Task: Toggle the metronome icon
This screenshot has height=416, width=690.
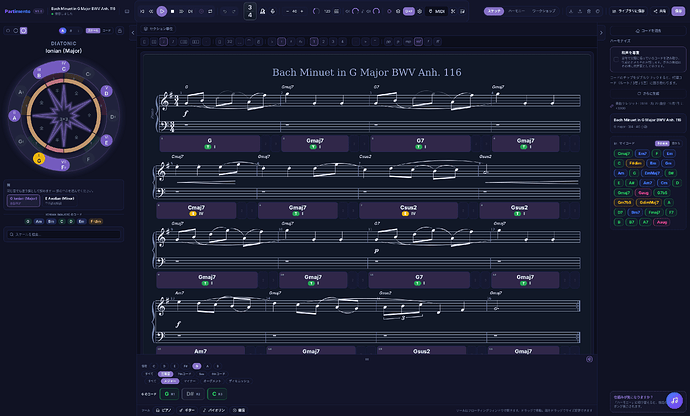Action: [263, 11]
